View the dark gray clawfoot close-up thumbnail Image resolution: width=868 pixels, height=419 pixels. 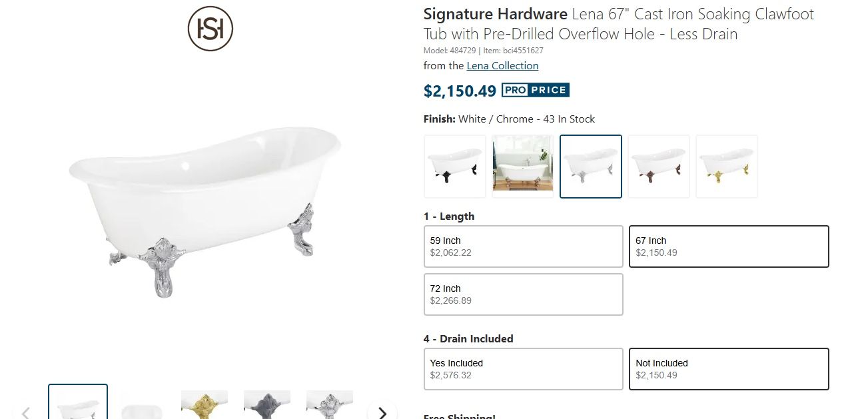point(267,404)
